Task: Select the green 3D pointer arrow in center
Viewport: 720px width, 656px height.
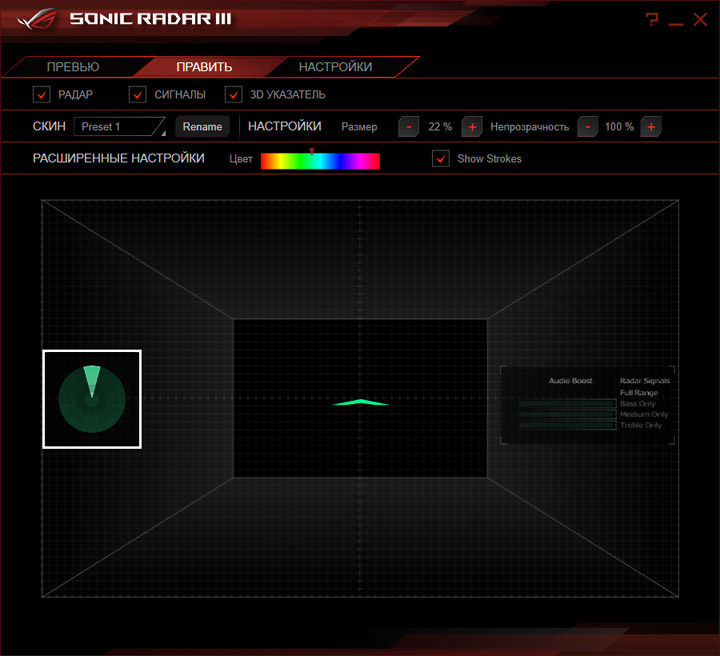Action: tap(361, 403)
